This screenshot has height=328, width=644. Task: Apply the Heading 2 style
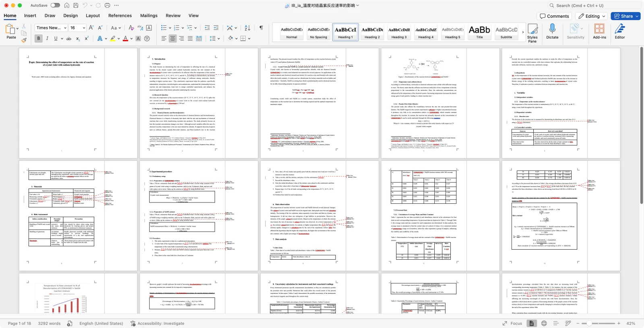click(x=372, y=32)
